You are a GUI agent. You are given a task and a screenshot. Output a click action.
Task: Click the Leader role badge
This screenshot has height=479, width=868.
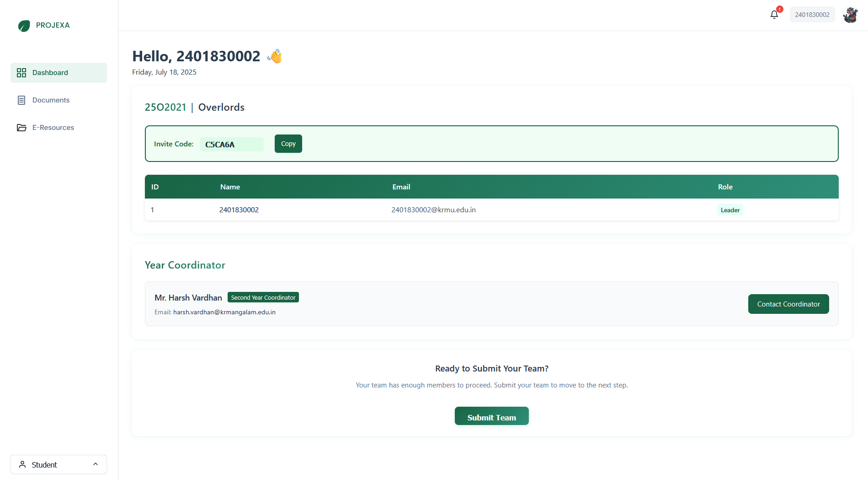pos(730,210)
